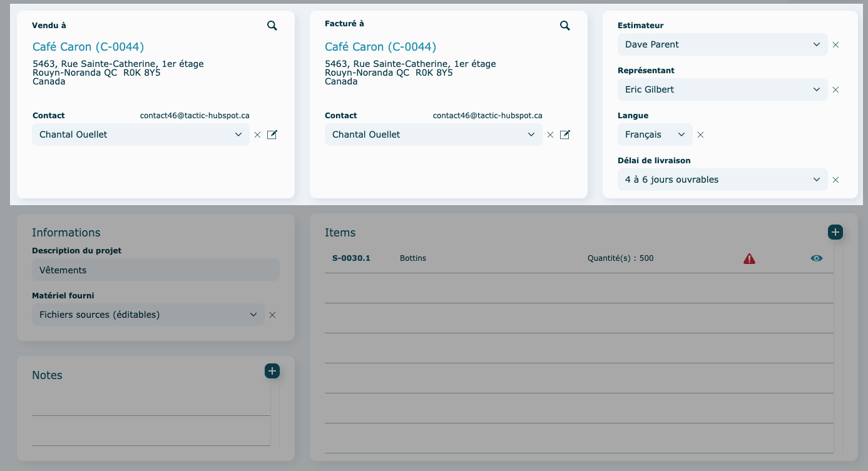Image resolution: width=868 pixels, height=471 pixels.
Task: Open Café Caron link in Vendu à
Action: [88, 47]
